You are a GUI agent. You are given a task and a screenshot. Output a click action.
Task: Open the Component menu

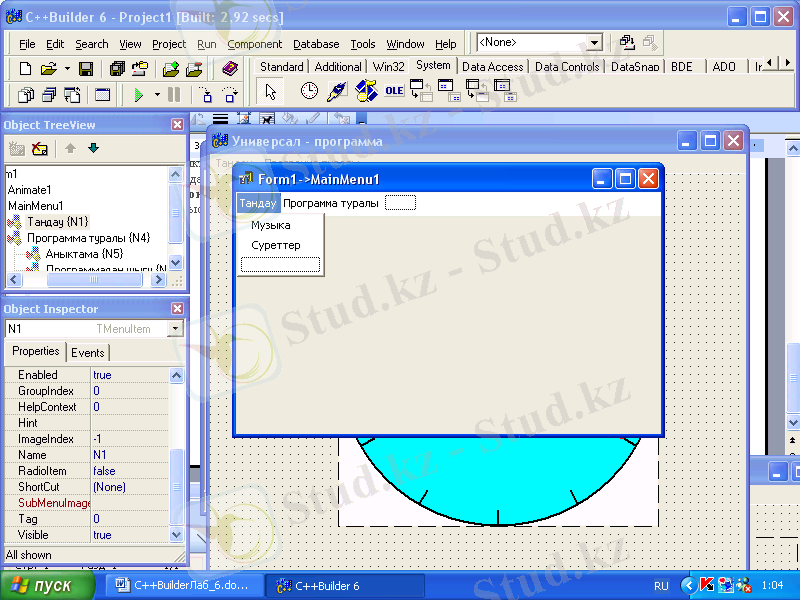tap(254, 44)
